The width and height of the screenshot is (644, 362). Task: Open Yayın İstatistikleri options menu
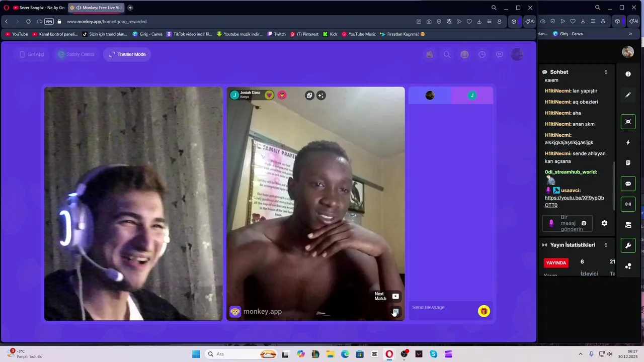point(606,245)
